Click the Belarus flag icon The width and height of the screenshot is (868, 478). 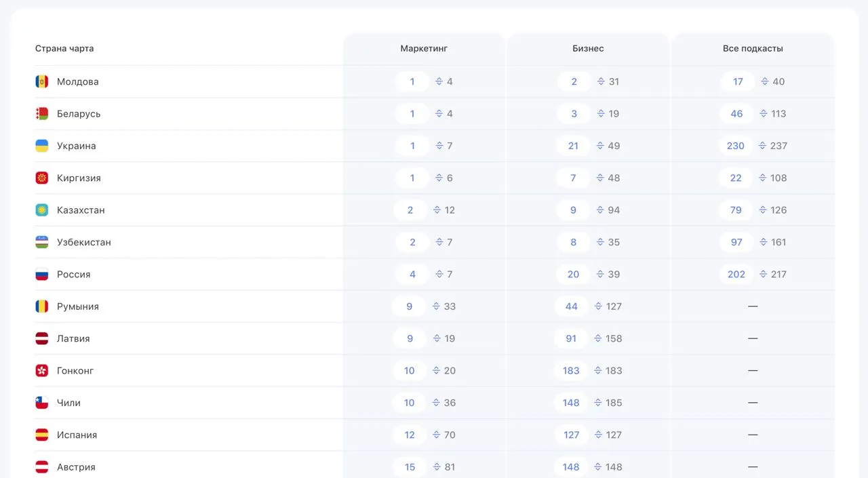pos(42,114)
